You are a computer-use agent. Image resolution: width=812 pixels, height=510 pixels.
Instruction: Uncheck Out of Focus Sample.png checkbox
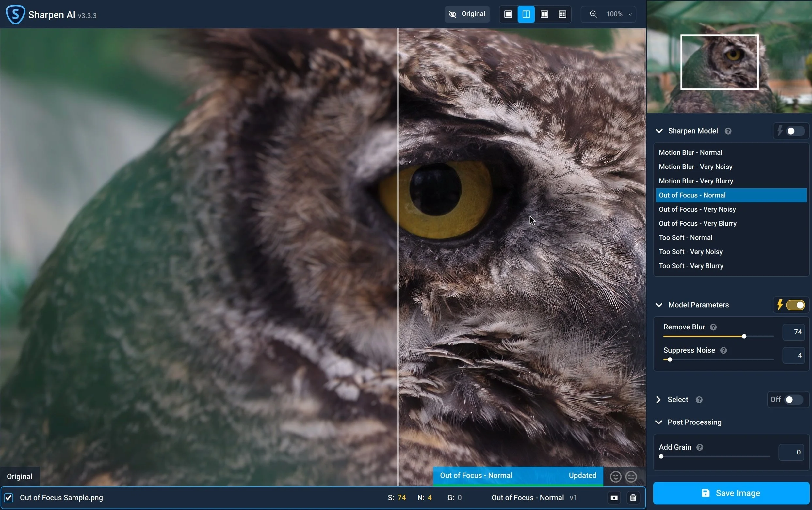click(9, 498)
